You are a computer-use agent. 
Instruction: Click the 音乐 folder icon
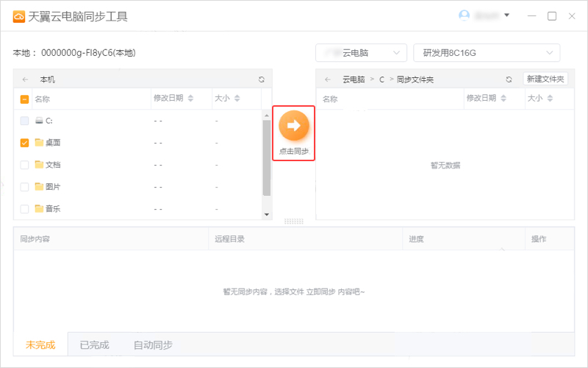[x=39, y=208]
